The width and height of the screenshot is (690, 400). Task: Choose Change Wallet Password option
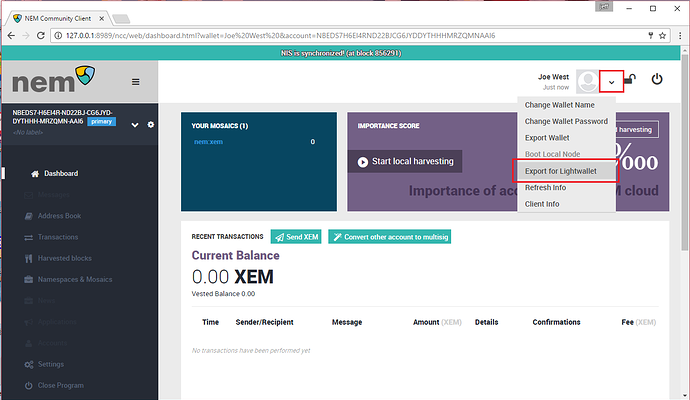(566, 121)
